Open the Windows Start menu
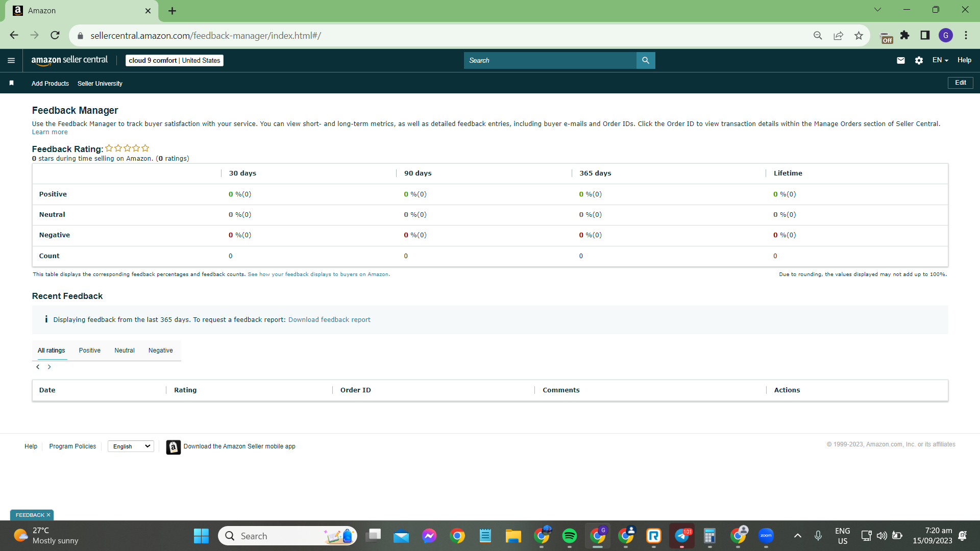 click(201, 536)
